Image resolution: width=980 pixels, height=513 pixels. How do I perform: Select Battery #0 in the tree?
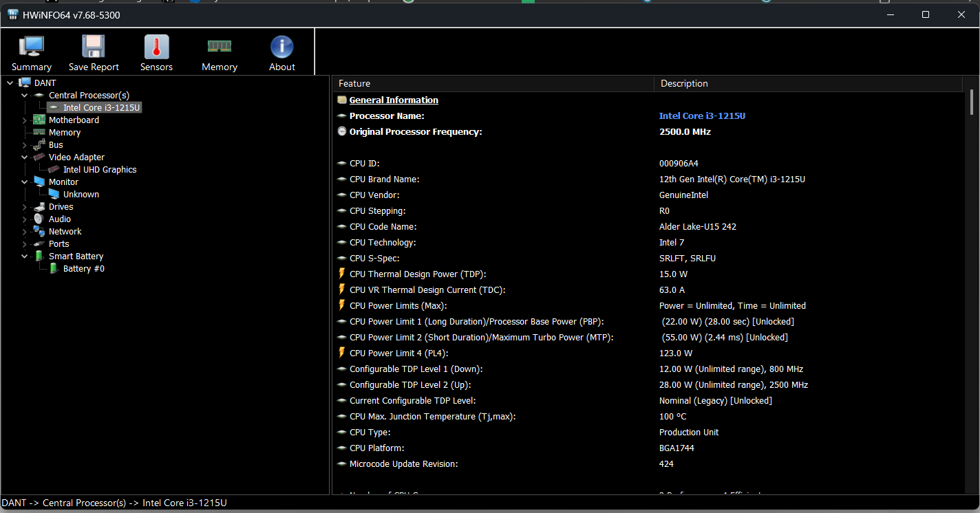coord(83,269)
